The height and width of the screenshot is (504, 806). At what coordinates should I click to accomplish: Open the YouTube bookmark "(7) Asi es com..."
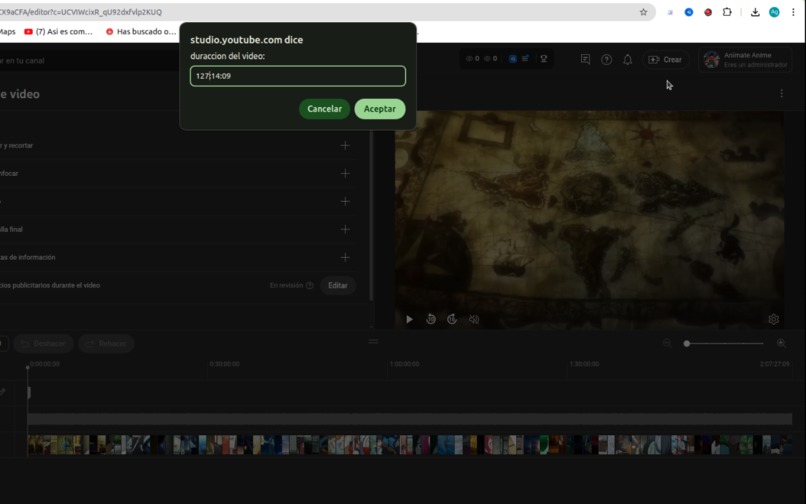[x=59, y=31]
